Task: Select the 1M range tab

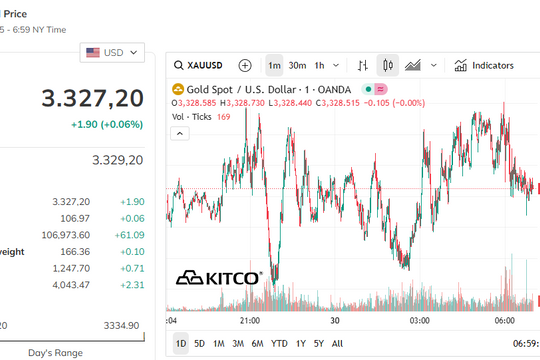Action: coord(219,343)
